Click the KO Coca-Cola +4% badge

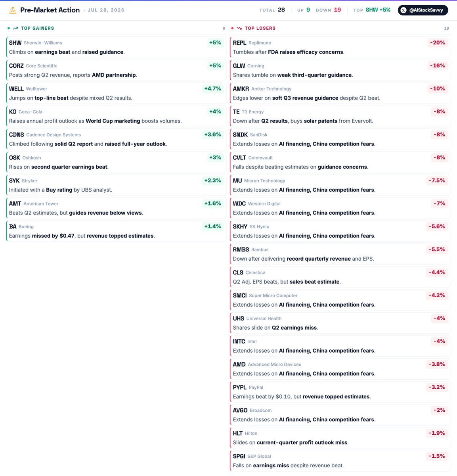(x=215, y=112)
